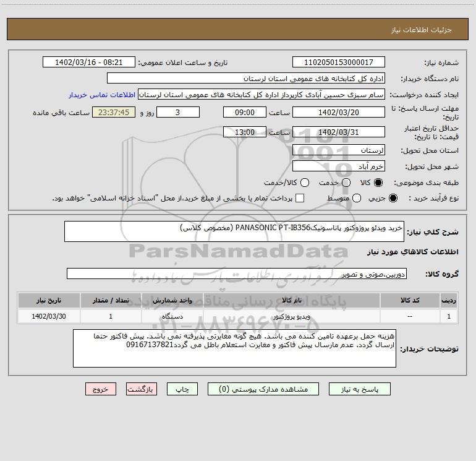Choose متوسط purchase process radio
Viewport: 476px width, 461px height.
click(357, 198)
